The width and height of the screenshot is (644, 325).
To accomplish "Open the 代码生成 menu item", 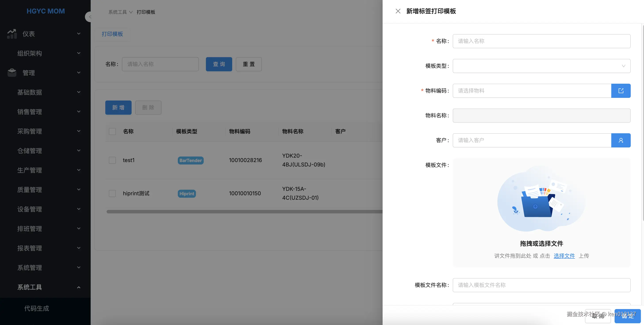I will [x=37, y=308].
